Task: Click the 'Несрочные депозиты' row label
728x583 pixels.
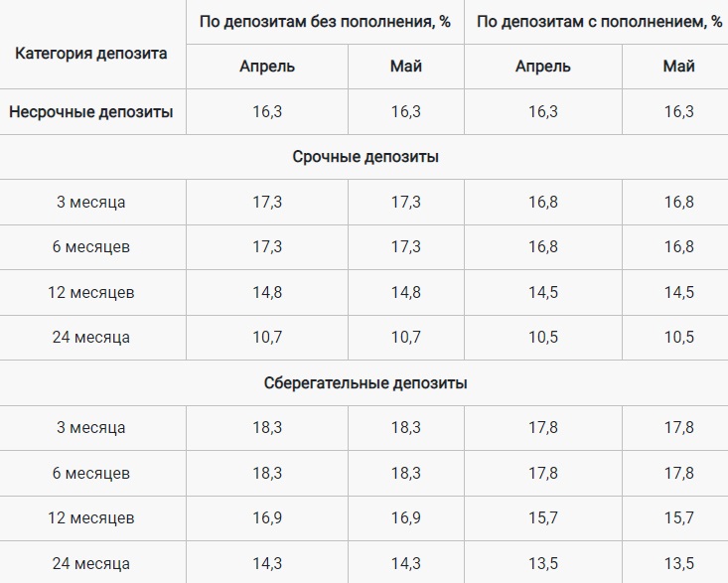Action: click(x=91, y=112)
